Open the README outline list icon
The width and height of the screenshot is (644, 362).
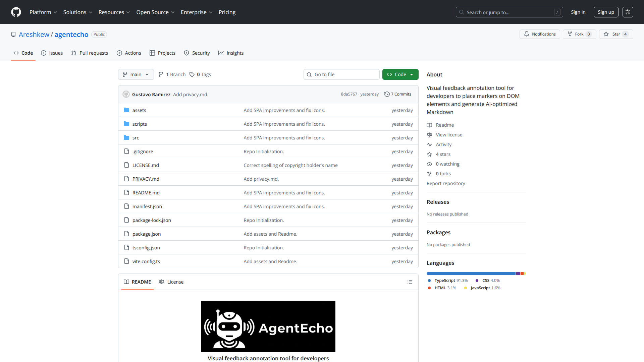410,282
